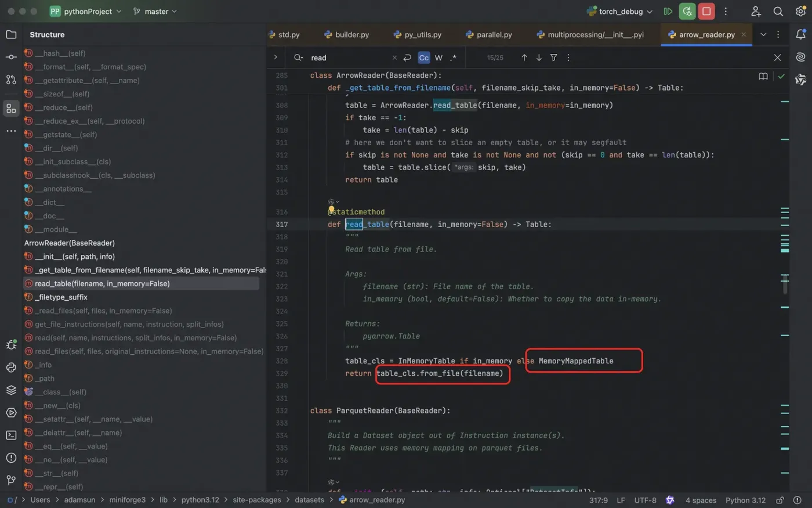Open the Python Console tool window
The width and height of the screenshot is (812, 508).
[x=11, y=368]
